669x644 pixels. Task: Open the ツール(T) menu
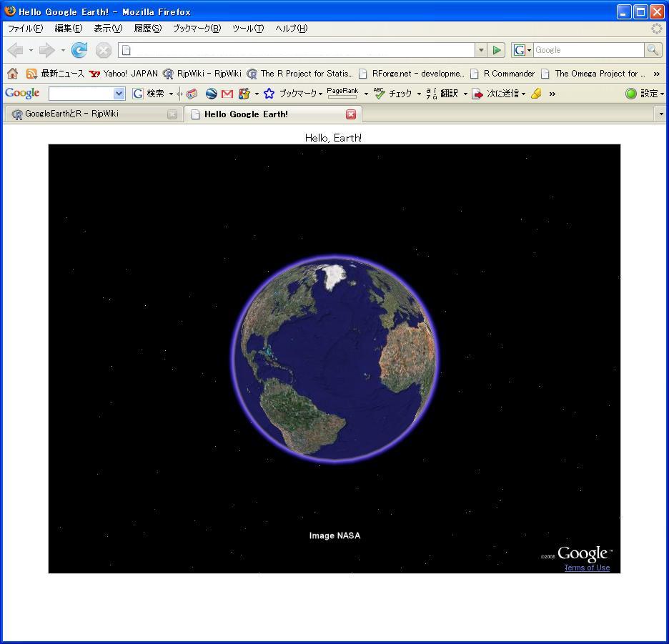coord(248,29)
